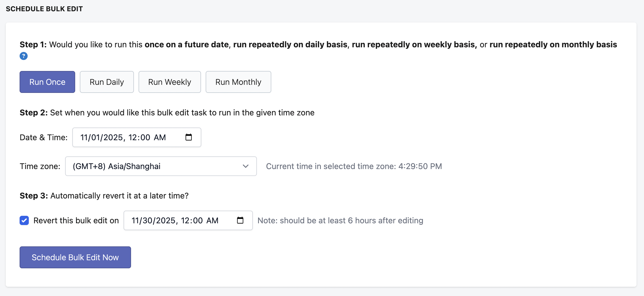Click the blue help question mark icon
The width and height of the screenshot is (644, 296).
24,56
